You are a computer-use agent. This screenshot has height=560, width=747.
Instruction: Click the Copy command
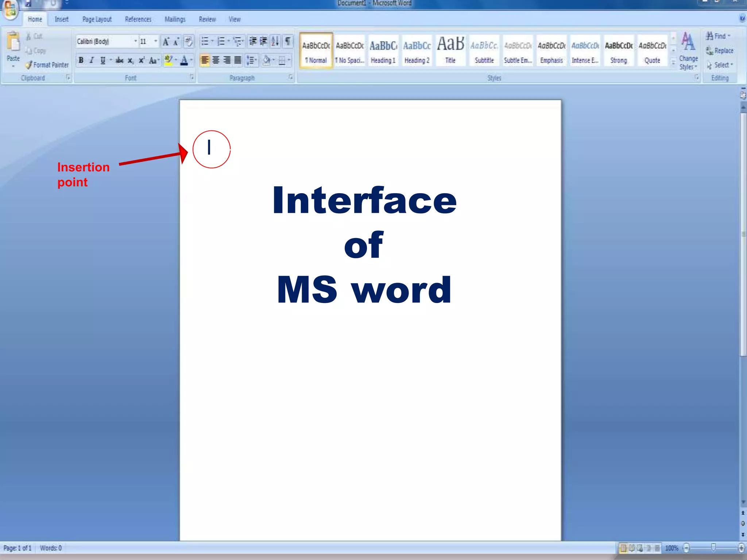(x=35, y=51)
